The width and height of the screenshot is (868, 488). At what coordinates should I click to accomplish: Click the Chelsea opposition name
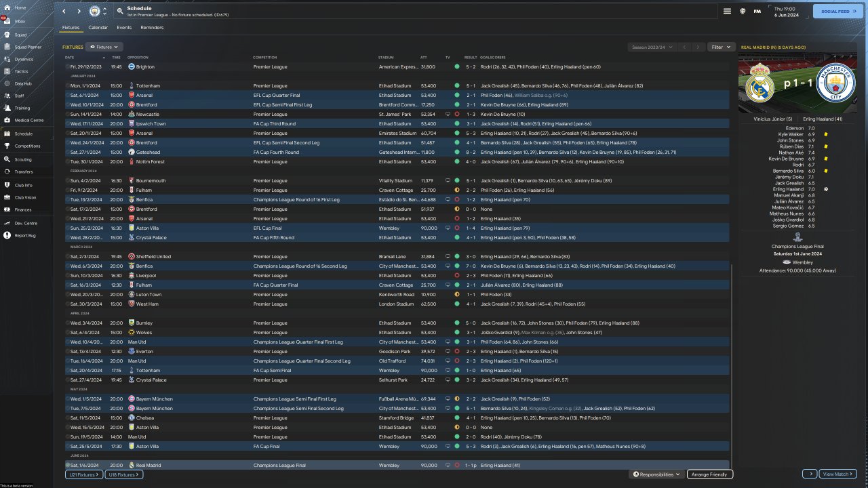(145, 418)
